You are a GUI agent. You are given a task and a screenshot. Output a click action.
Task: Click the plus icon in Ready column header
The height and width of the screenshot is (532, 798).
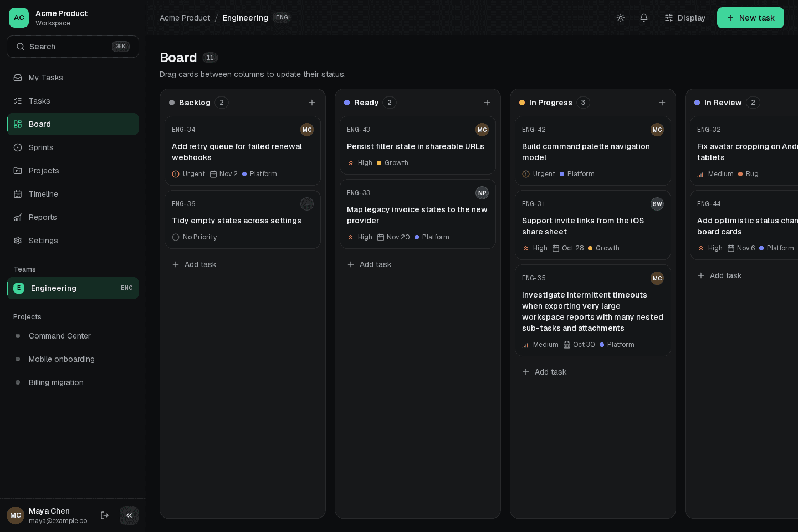(487, 103)
